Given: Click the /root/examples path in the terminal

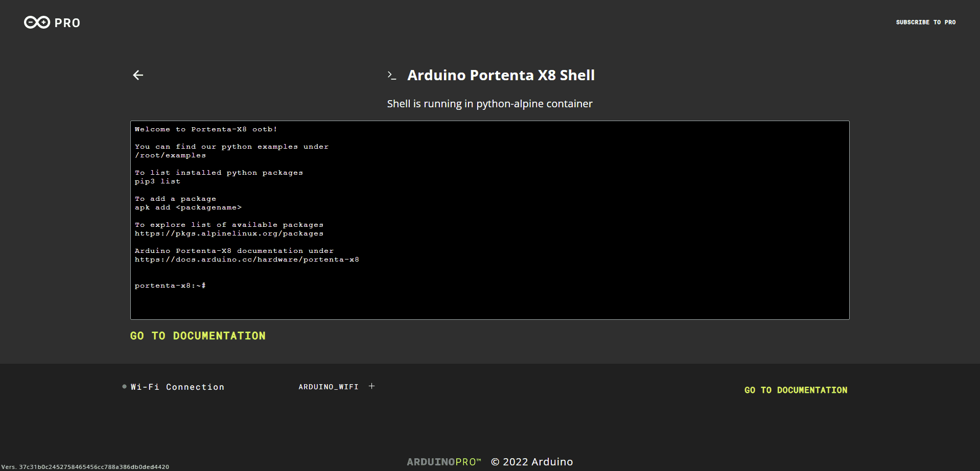Looking at the screenshot, I should 170,155.
